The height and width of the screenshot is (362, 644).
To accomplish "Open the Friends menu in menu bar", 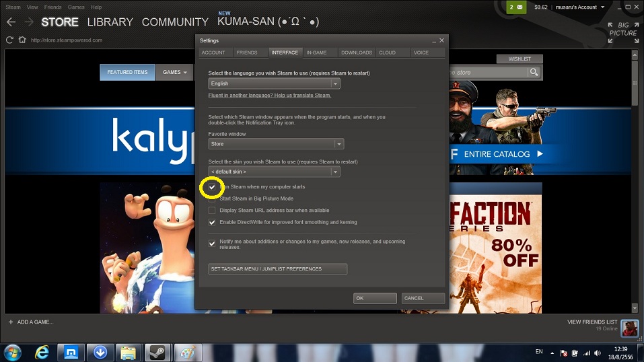I will pos(52,7).
